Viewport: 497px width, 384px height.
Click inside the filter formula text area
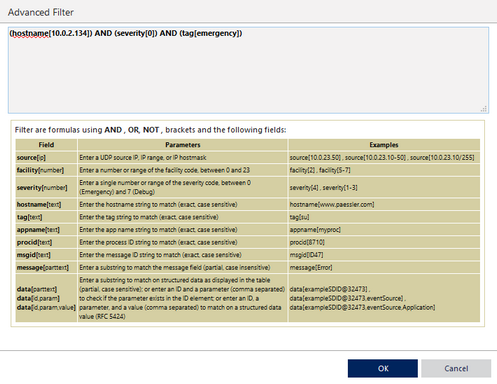coord(248,70)
